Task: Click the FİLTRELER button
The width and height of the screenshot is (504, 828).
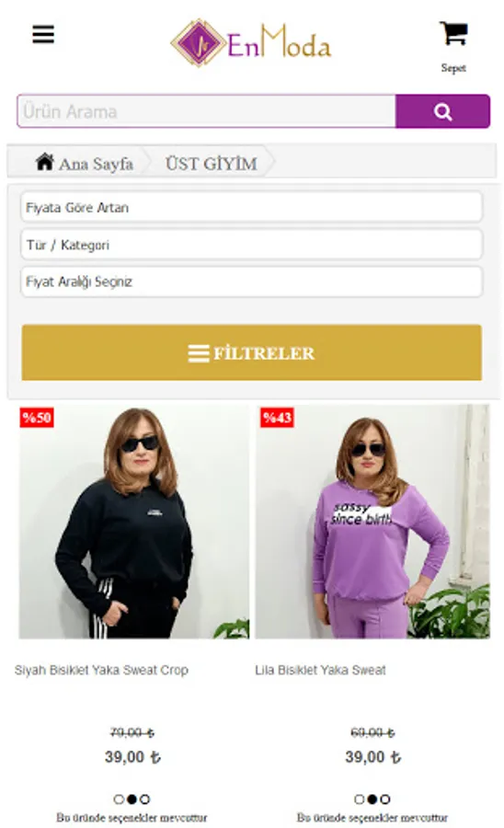Action: (251, 352)
